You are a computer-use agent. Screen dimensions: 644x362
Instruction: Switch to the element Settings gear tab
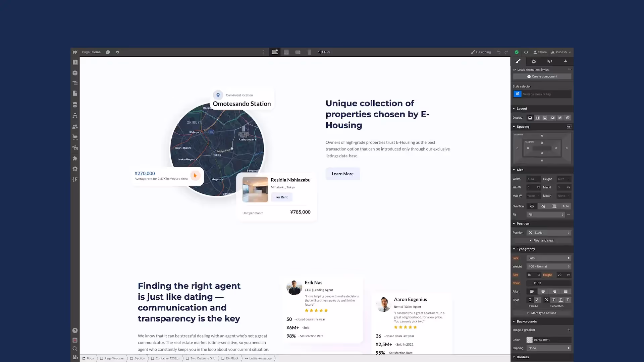tap(534, 61)
